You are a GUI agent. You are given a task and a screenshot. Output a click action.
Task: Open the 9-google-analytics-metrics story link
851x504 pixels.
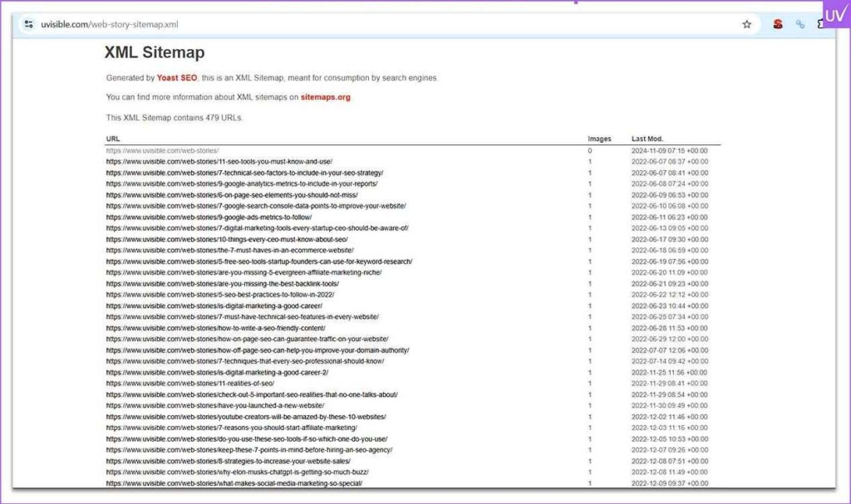point(242,183)
